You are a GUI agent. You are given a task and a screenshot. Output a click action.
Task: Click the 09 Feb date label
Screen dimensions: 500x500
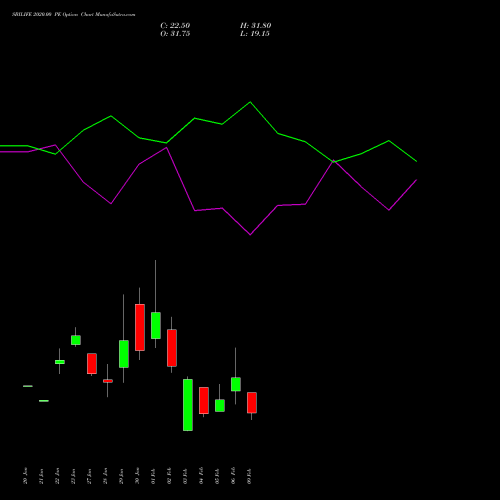click(250, 476)
